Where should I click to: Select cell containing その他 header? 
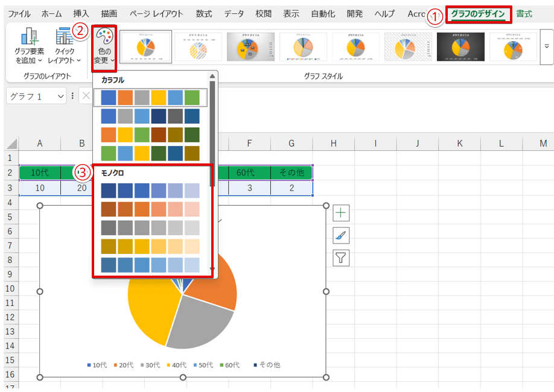click(x=291, y=172)
